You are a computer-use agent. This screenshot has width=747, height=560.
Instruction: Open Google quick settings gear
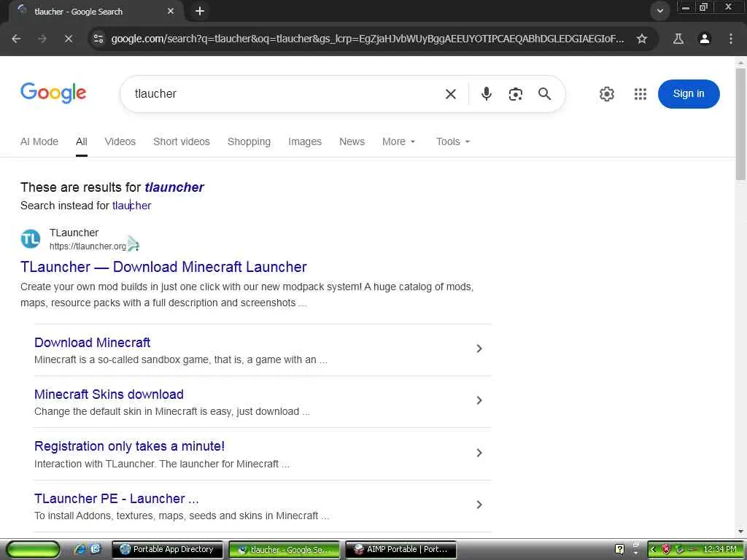pyautogui.click(x=606, y=94)
